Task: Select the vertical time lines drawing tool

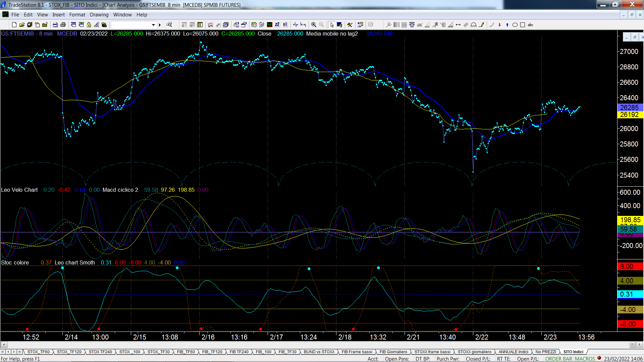Action: pyautogui.click(x=396, y=25)
